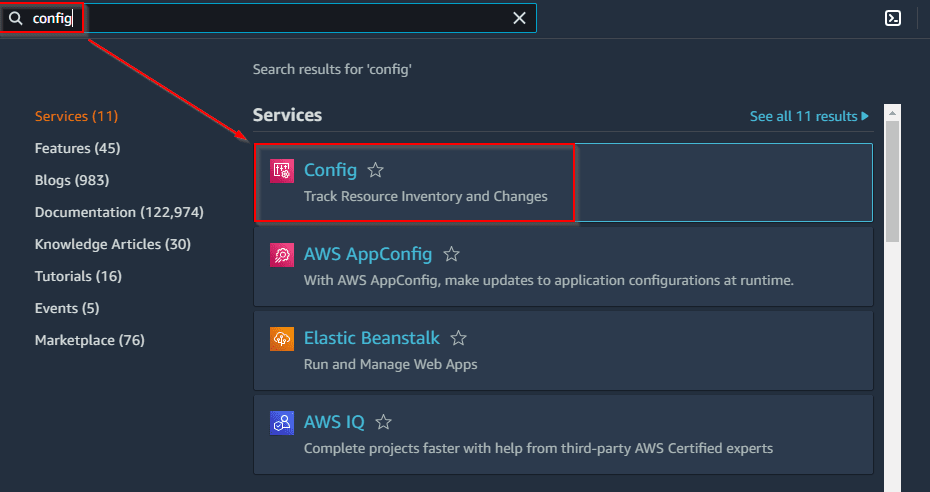Click AWS IQ 'Complete projects faster' description
Image resolution: width=930 pixels, height=492 pixels.
point(538,449)
